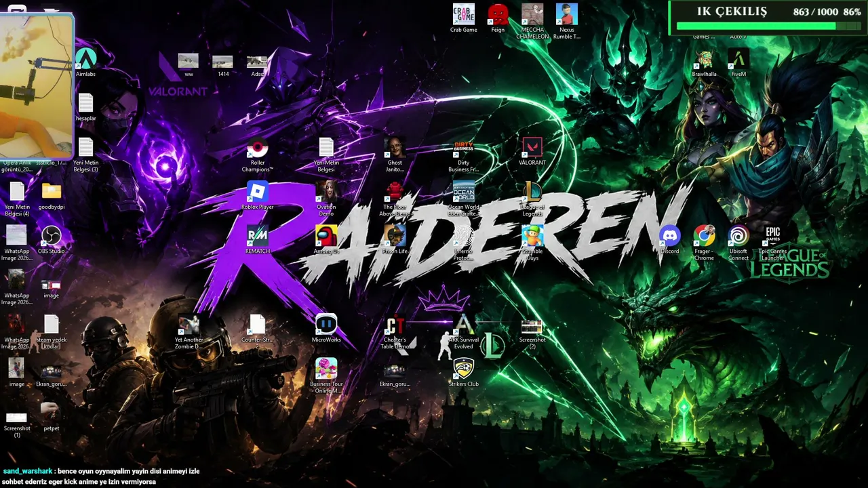Click the 1K ÇEKİLİŞ progress bar
Viewport: 868px width, 488px height.
(769, 26)
